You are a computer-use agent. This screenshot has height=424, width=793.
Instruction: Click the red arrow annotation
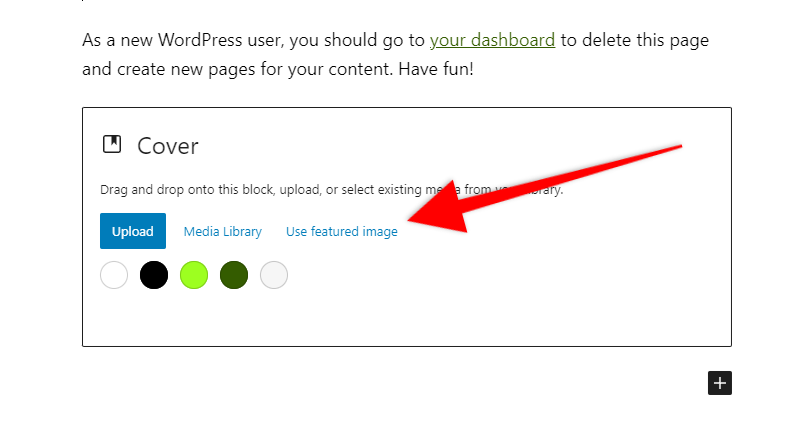(545, 189)
